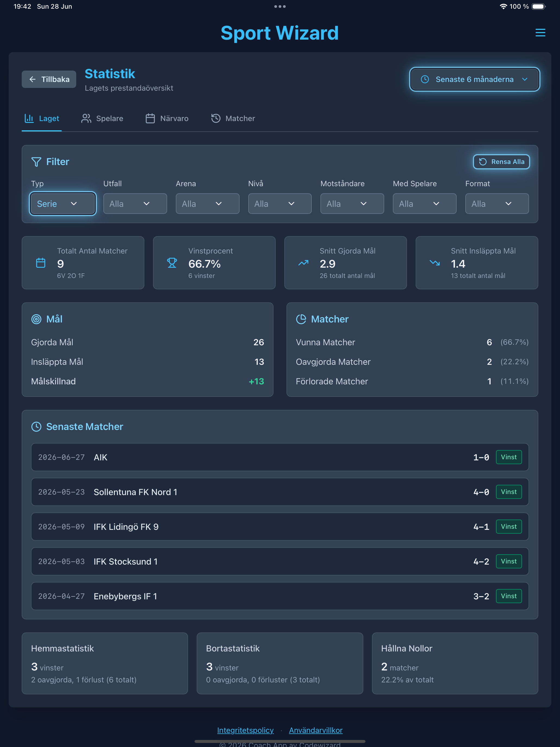Viewport: 560px width, 747px height.
Task: Click the trophy icon in Vinstprocent card
Action: (172, 263)
